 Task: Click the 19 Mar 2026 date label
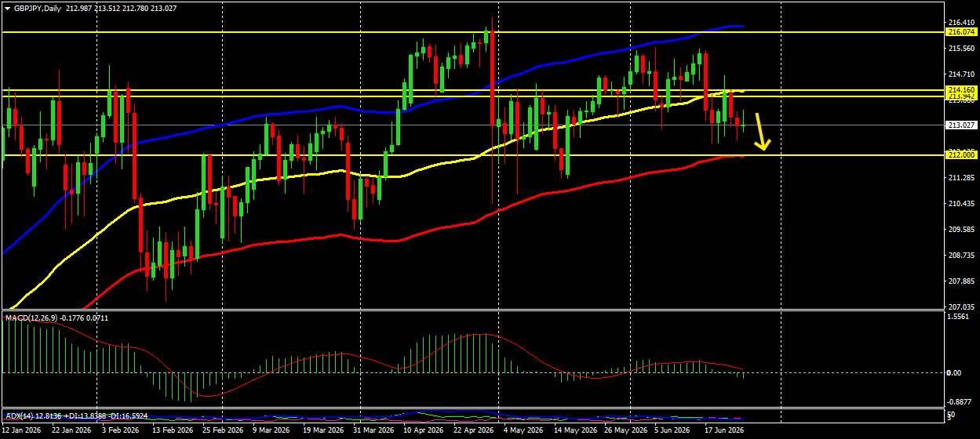(322, 430)
